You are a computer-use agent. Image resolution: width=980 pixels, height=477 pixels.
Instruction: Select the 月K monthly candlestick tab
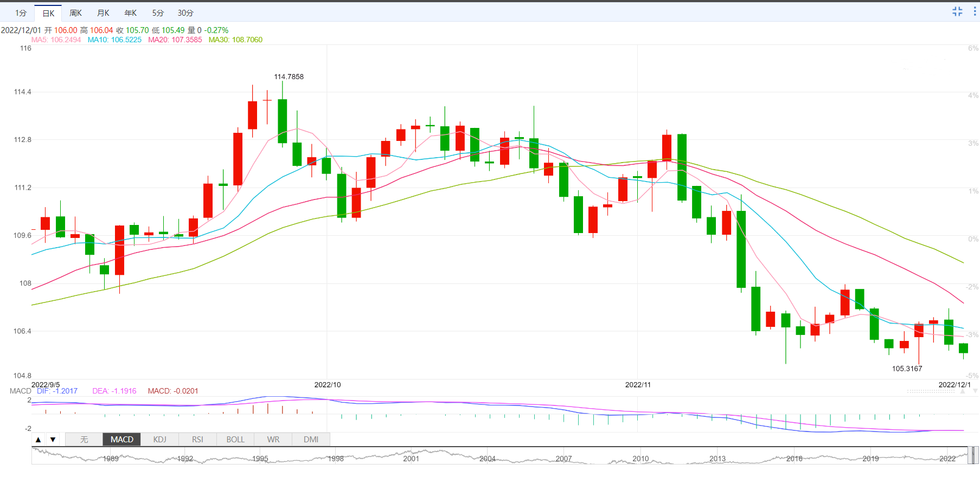(103, 13)
